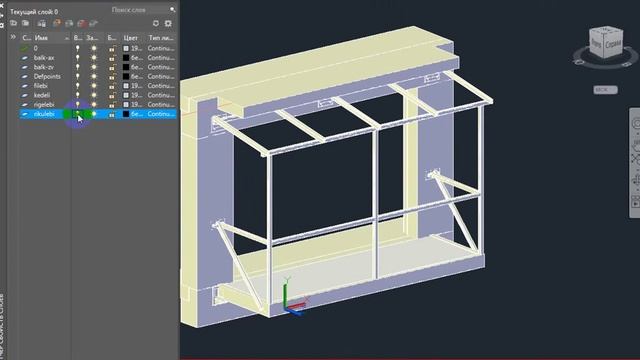Image resolution: width=640 pixels, height=360 pixels.
Task: Open the МСК coordinate system dropdown
Action: (605, 89)
